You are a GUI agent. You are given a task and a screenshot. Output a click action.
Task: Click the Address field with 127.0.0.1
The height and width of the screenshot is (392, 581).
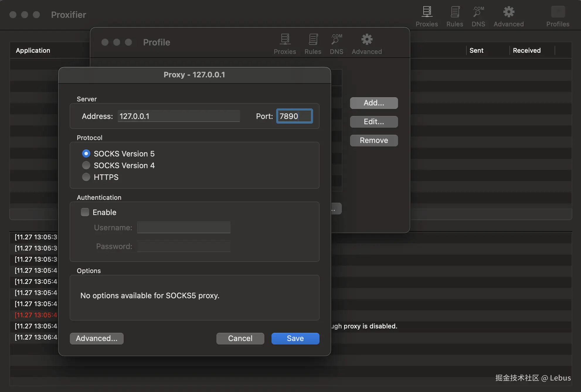pos(179,116)
